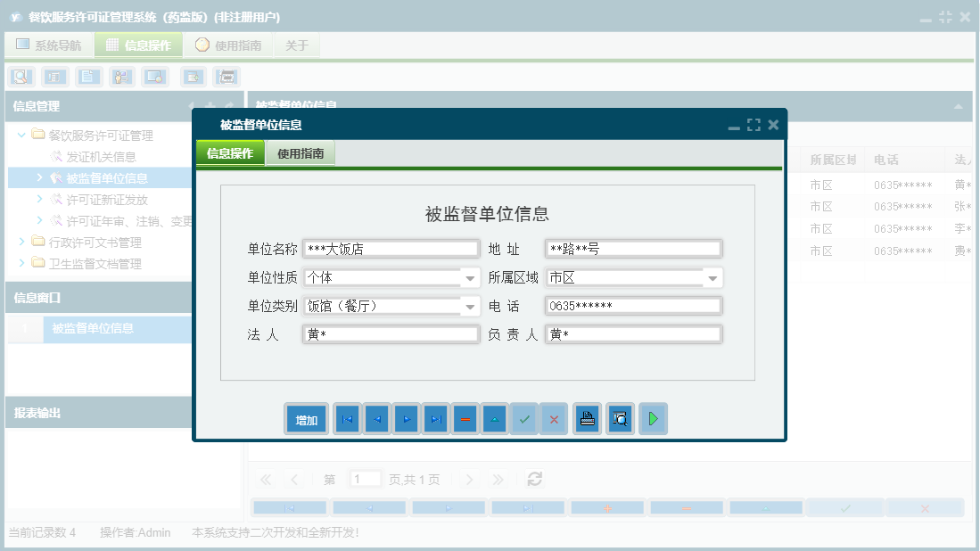Confirm changes with green check icon

[x=523, y=418]
